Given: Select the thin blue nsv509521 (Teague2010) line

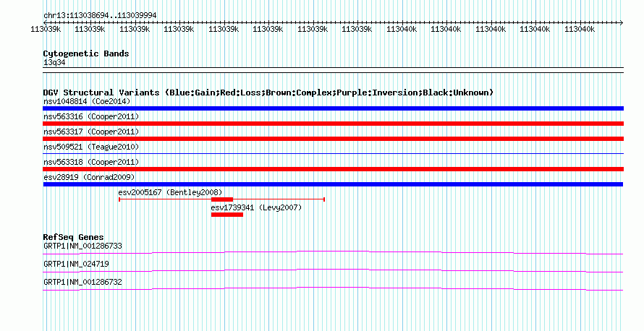Looking at the screenshot, I should [x=333, y=154].
